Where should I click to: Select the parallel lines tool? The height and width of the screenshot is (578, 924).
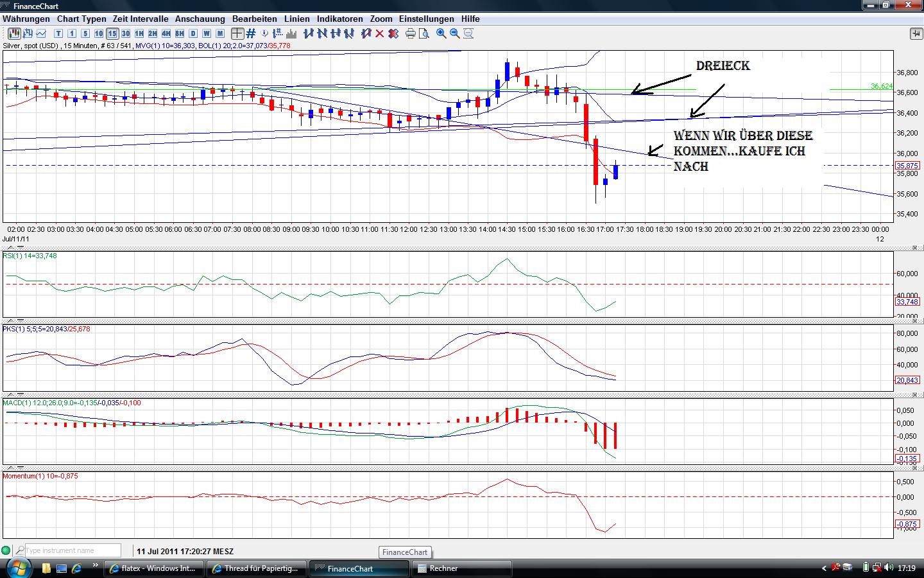tap(349, 33)
